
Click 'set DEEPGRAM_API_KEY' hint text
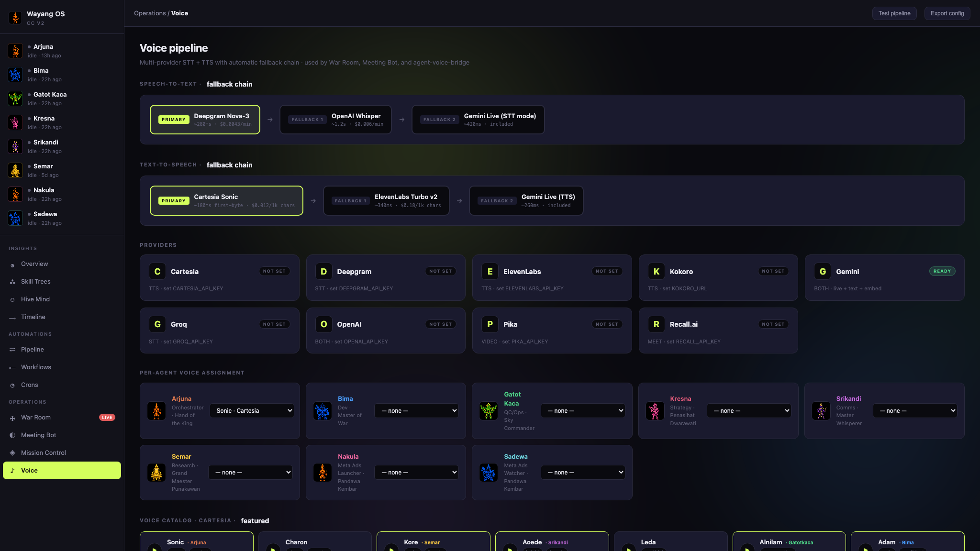[361, 289]
